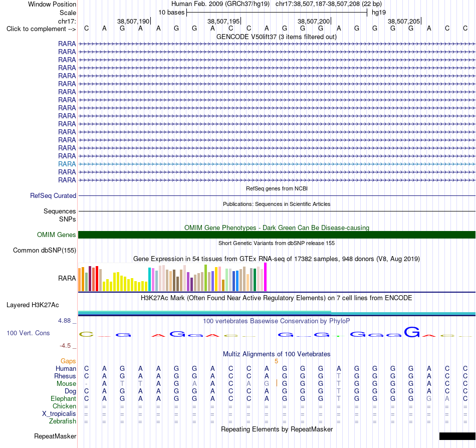Viewport: 476px width, 448px height.
Task: Click the largest blue G in the PhyloP logo
Action: [412, 332]
